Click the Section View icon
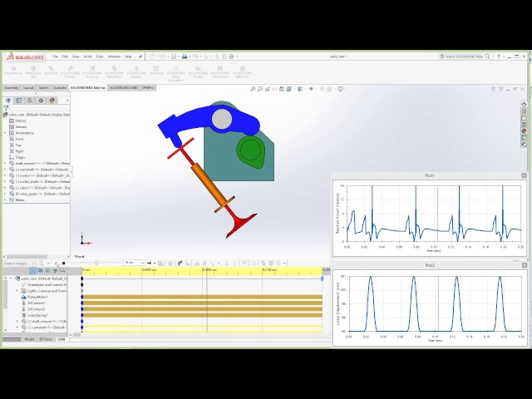532x399 pixels. click(274, 89)
